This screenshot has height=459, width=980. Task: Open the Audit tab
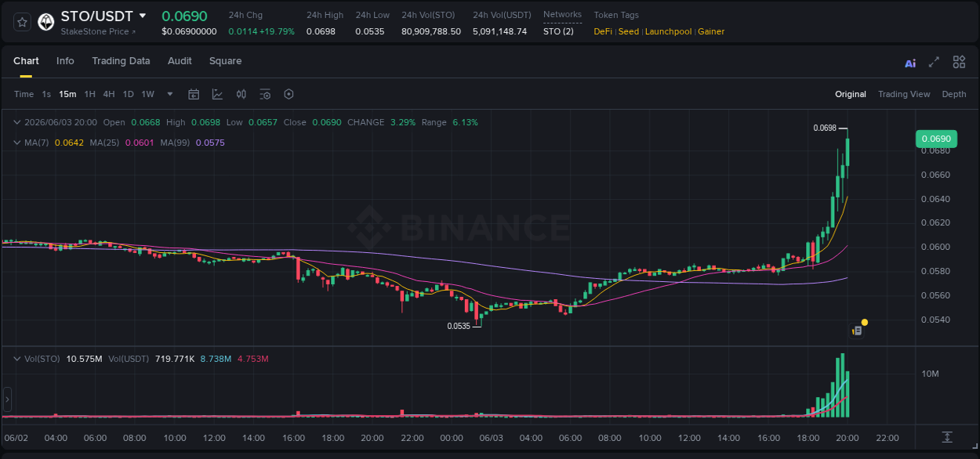180,61
